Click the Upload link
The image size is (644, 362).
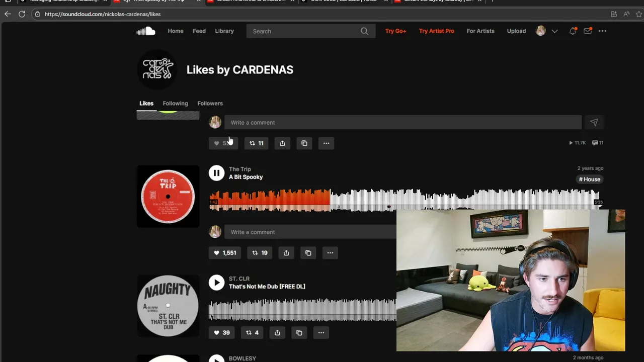(516, 31)
